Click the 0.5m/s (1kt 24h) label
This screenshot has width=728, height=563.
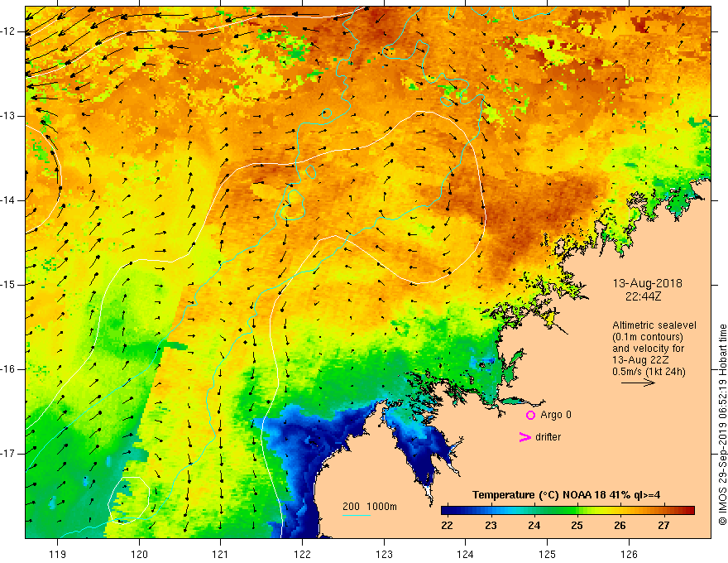pos(649,372)
